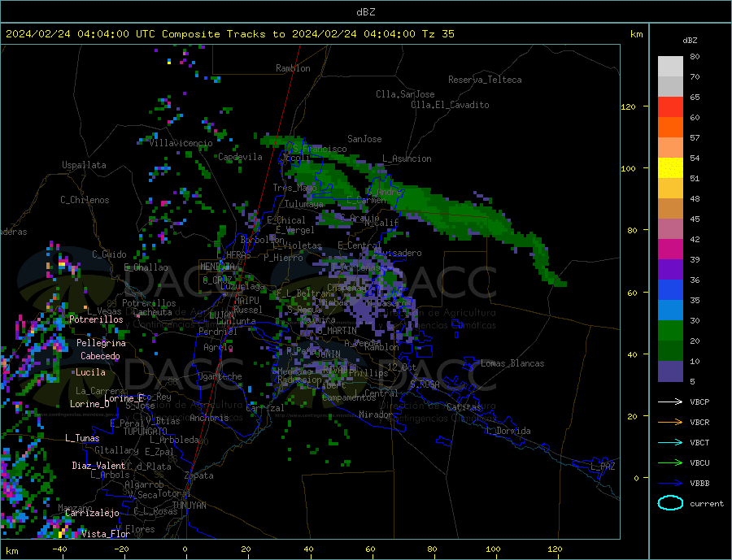Click the VBCU legend label
Screen dimensions: 732x560
point(699,463)
